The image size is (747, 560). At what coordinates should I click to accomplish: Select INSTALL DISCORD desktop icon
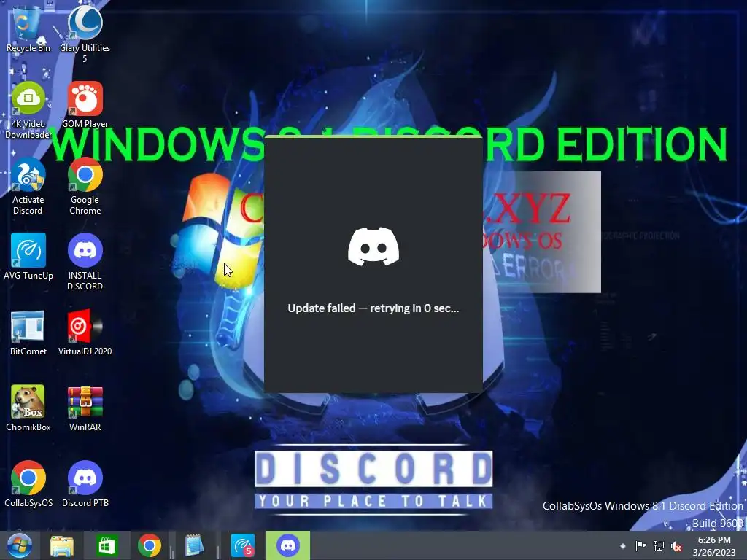[x=85, y=262]
